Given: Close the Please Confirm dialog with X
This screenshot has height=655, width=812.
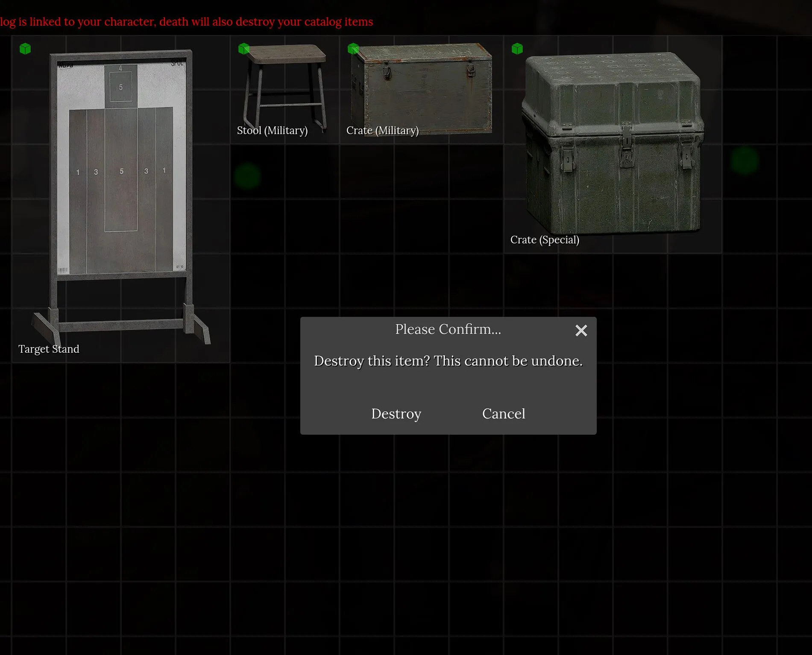Looking at the screenshot, I should pyautogui.click(x=581, y=330).
